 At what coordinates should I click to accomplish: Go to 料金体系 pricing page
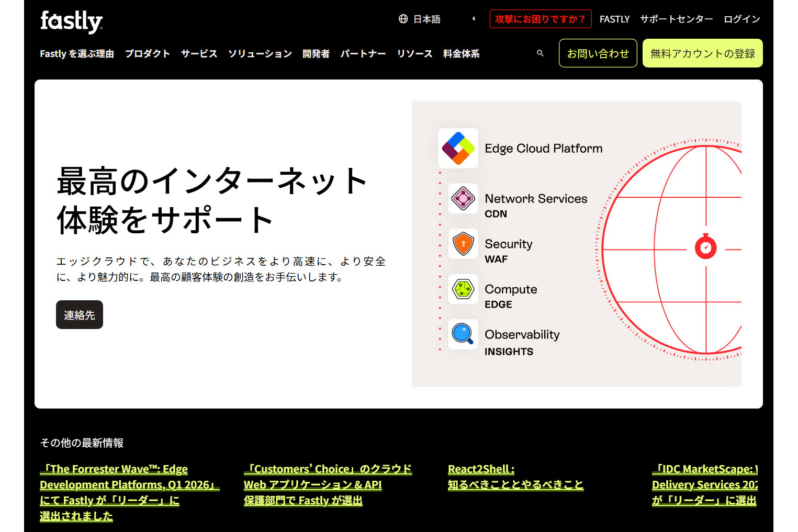click(461, 53)
